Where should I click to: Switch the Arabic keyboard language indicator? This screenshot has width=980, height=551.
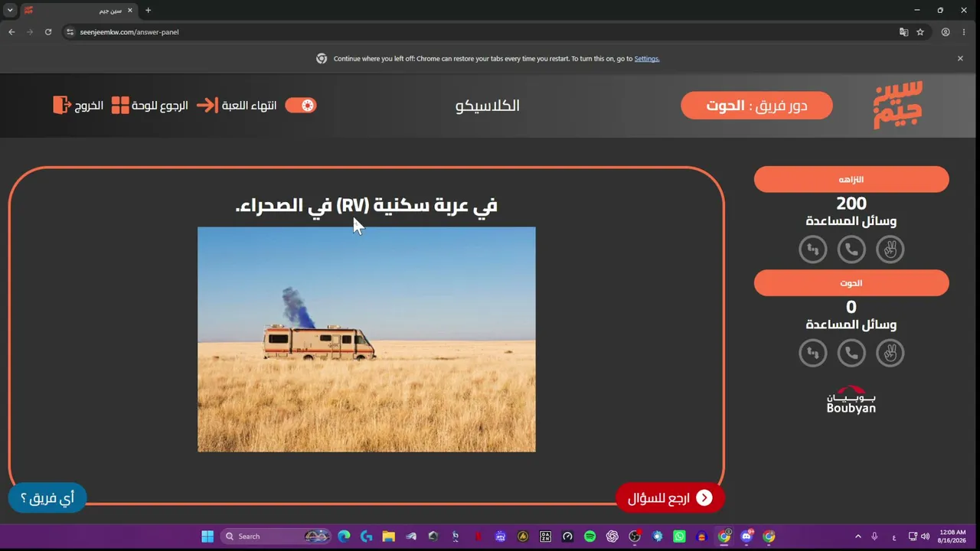tap(893, 536)
